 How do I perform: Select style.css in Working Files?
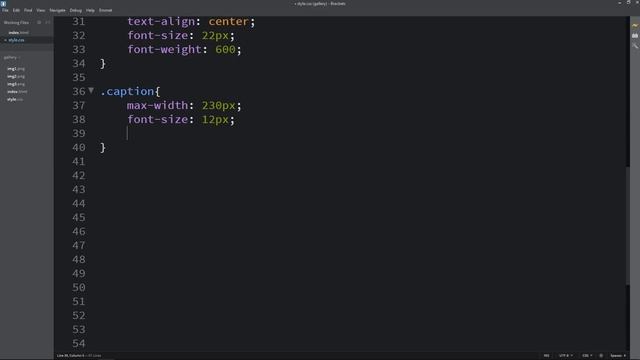tap(16, 40)
